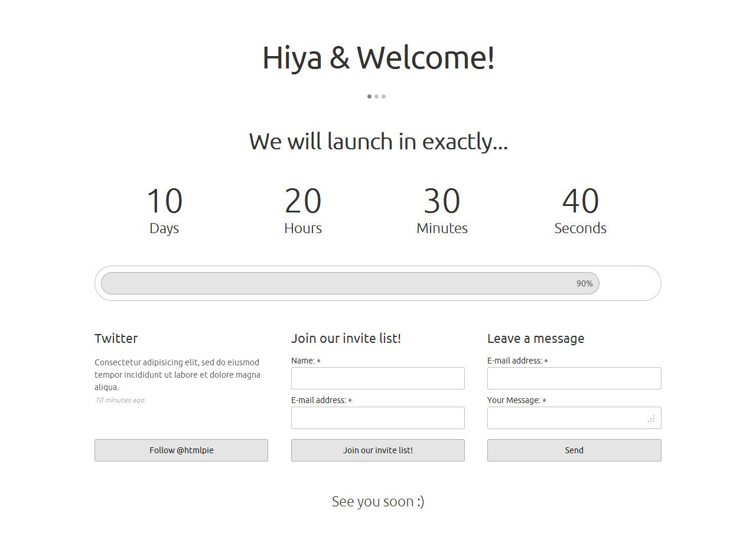Click the Days countdown label
This screenshot has width=756, height=540.
(164, 228)
